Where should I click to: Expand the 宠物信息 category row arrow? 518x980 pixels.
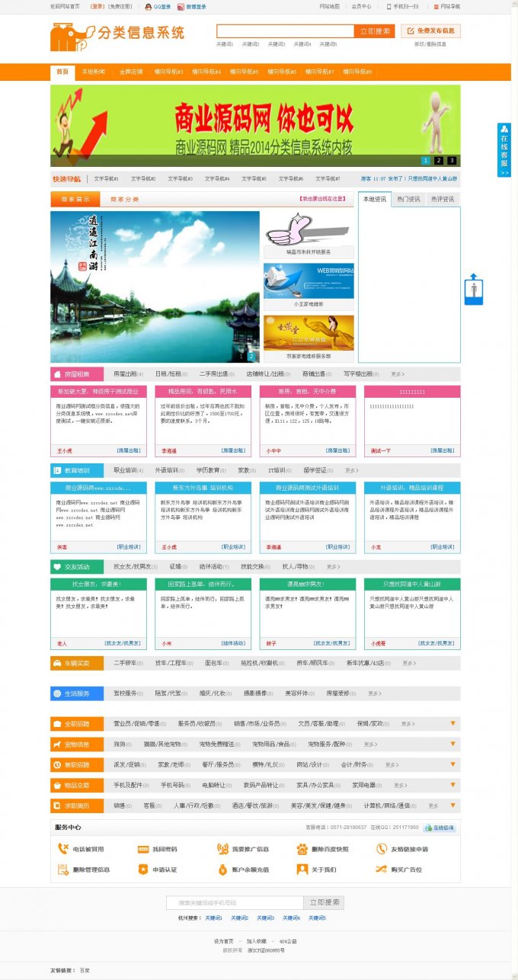(x=452, y=743)
